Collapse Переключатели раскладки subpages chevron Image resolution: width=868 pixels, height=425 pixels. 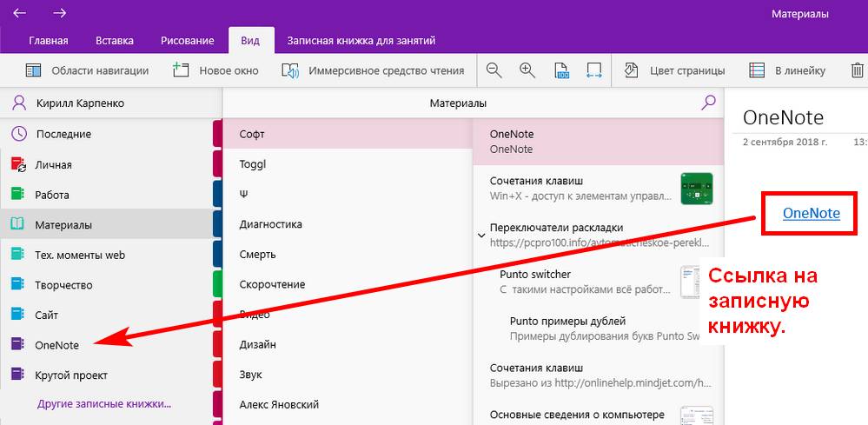481,236
